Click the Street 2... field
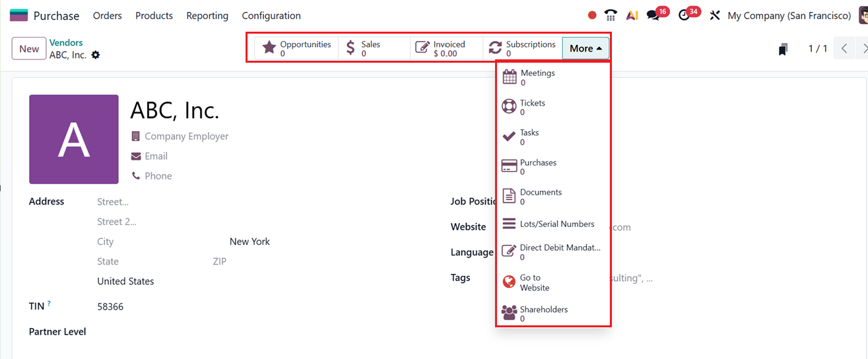This screenshot has height=359, width=868. (x=117, y=222)
